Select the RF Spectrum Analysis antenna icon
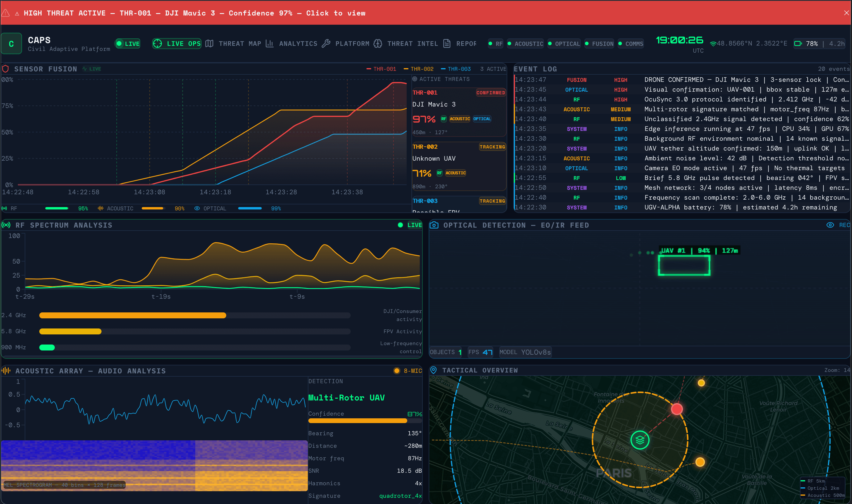The image size is (852, 504). click(7, 225)
